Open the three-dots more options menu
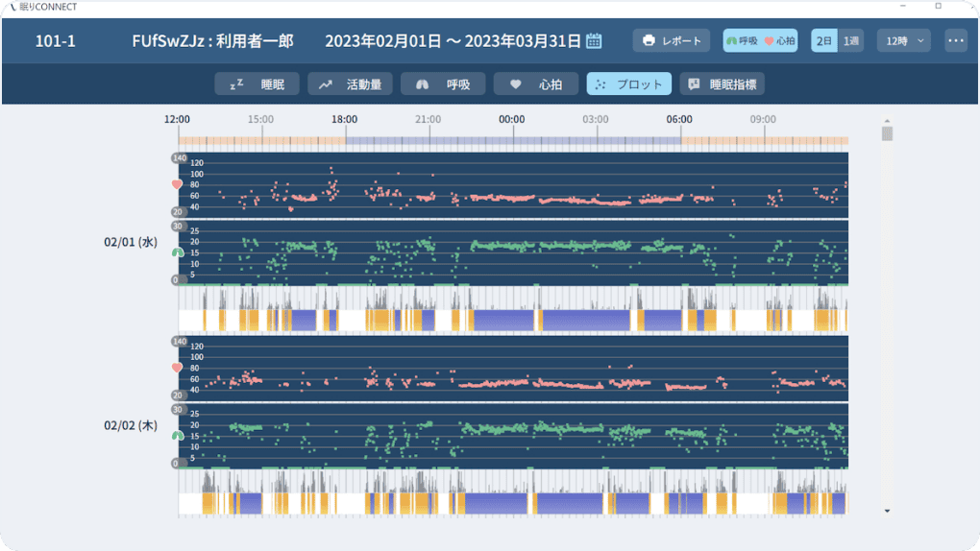This screenshot has width=980, height=551. click(955, 41)
